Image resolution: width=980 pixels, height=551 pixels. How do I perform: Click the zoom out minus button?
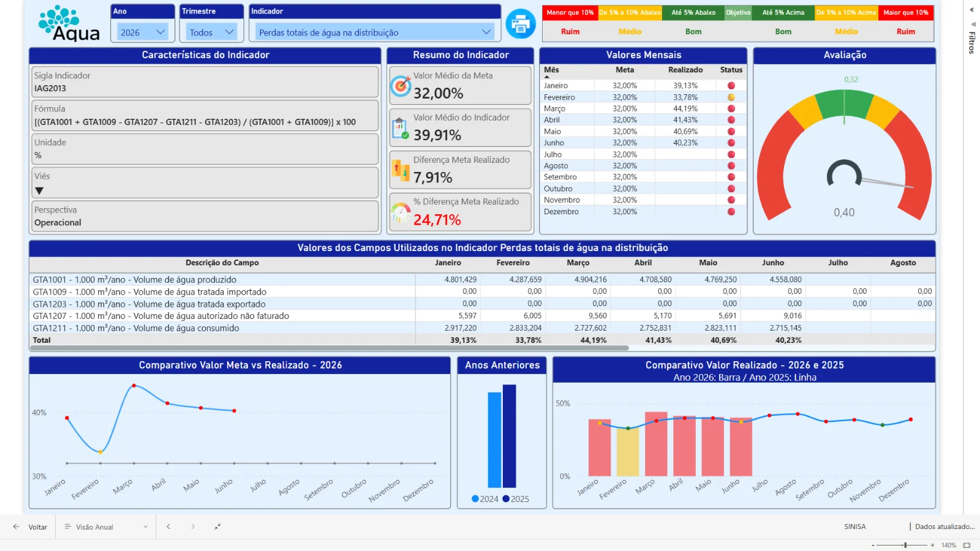[873, 545]
